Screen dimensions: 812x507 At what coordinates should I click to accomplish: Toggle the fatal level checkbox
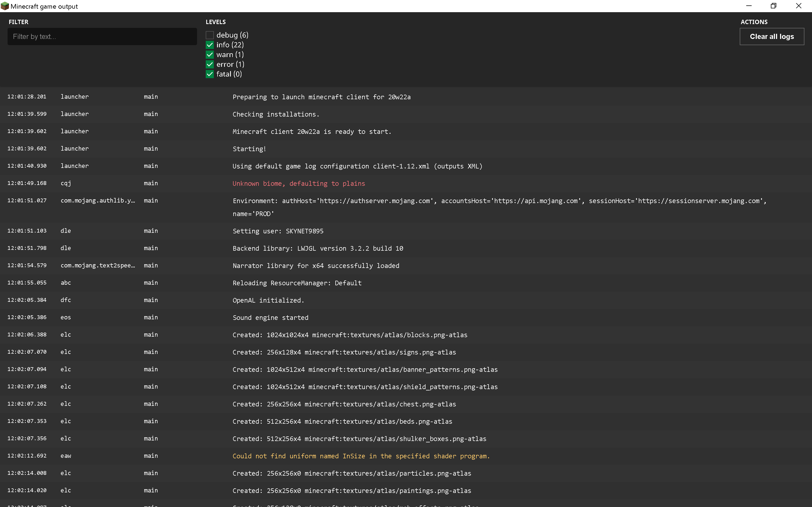(210, 74)
